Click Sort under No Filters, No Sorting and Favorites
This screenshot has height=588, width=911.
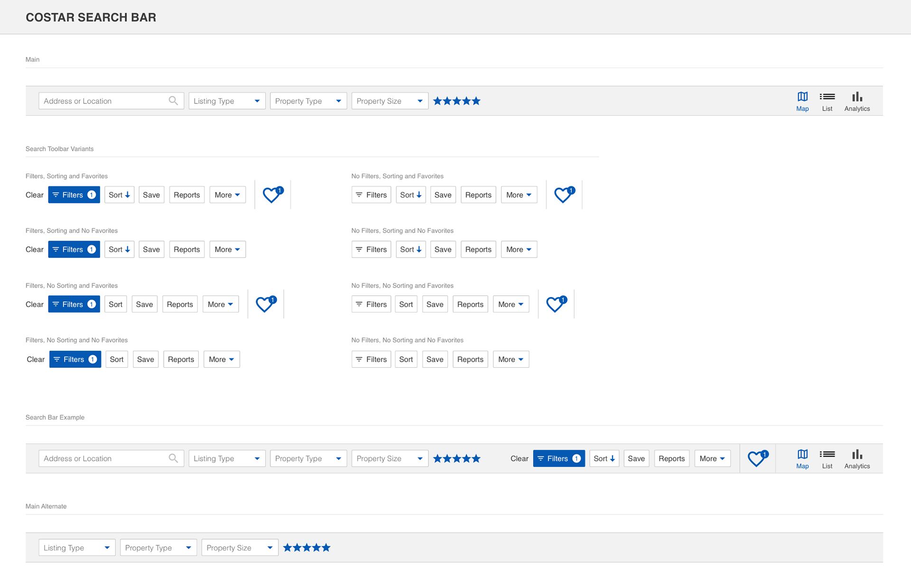[x=406, y=304]
